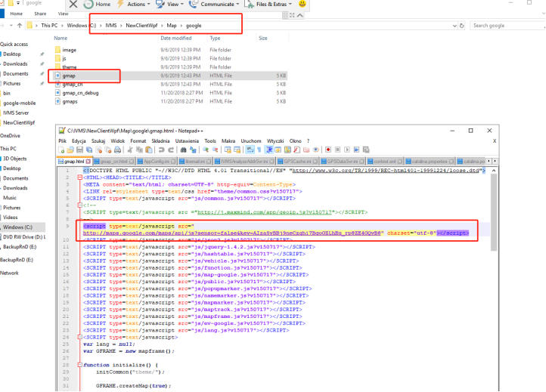Expand the address bar history dropdown in Explorer
Image resolution: width=546 pixels, height=392 pixels.
454,26
